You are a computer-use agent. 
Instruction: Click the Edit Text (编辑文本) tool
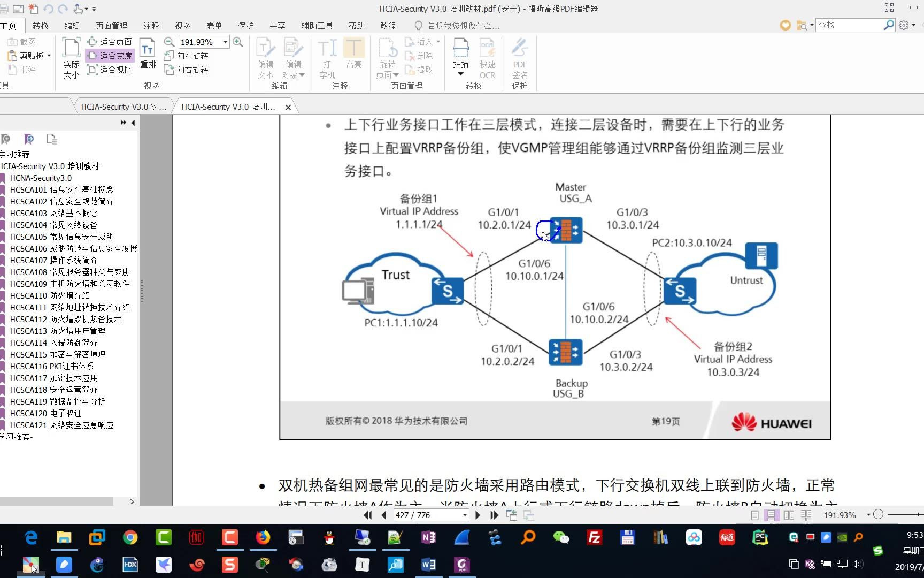[x=265, y=58]
